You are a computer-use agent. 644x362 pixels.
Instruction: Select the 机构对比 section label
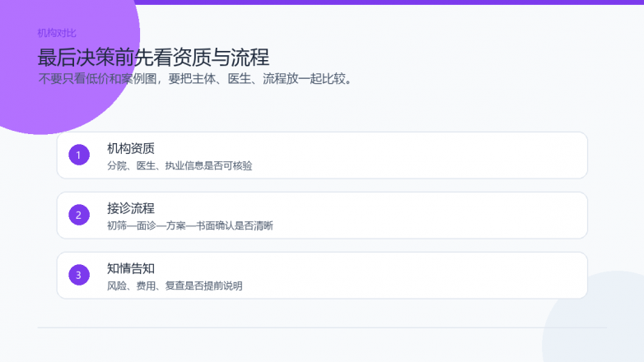coord(57,33)
